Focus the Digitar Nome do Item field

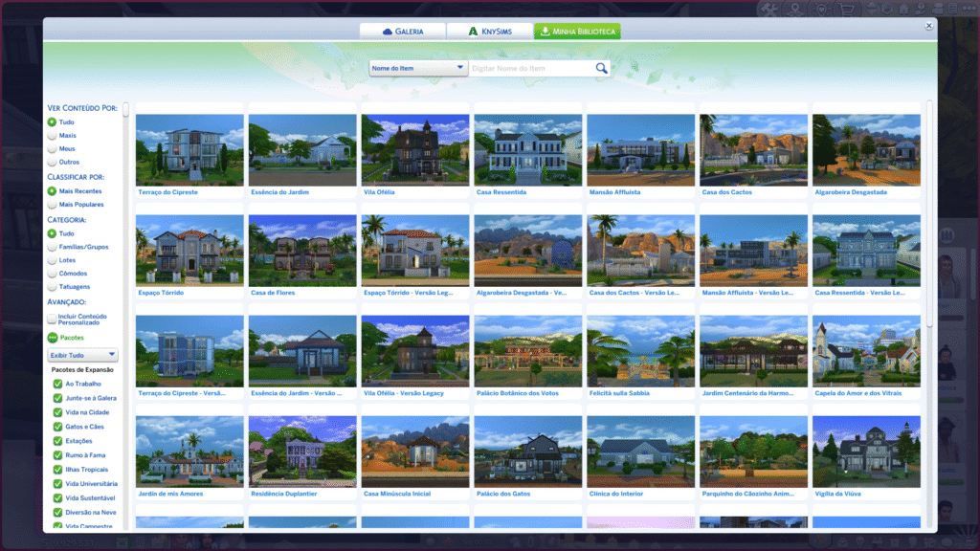[x=531, y=68]
